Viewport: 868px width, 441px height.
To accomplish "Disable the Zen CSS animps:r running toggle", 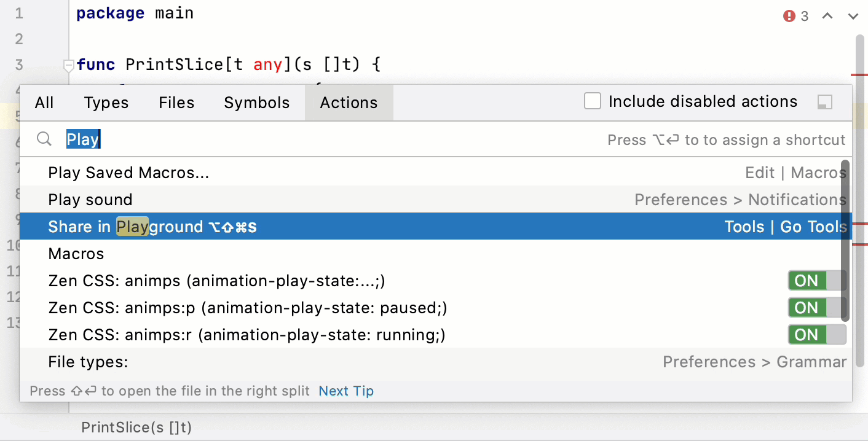I will point(816,335).
